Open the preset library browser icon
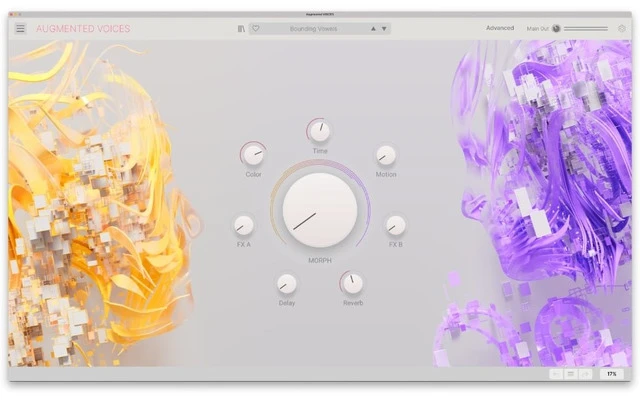Screen dimensions: 640x400 coord(241,29)
